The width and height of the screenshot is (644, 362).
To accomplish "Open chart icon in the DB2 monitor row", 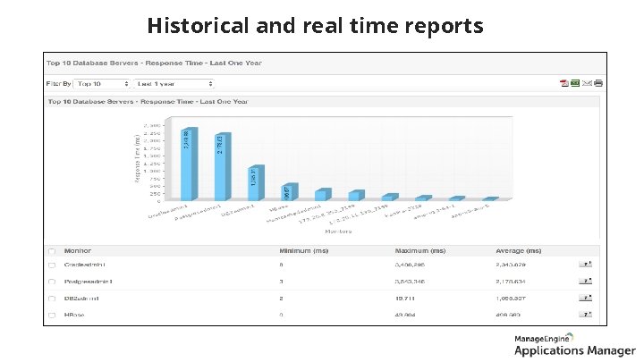I will click(x=586, y=298).
